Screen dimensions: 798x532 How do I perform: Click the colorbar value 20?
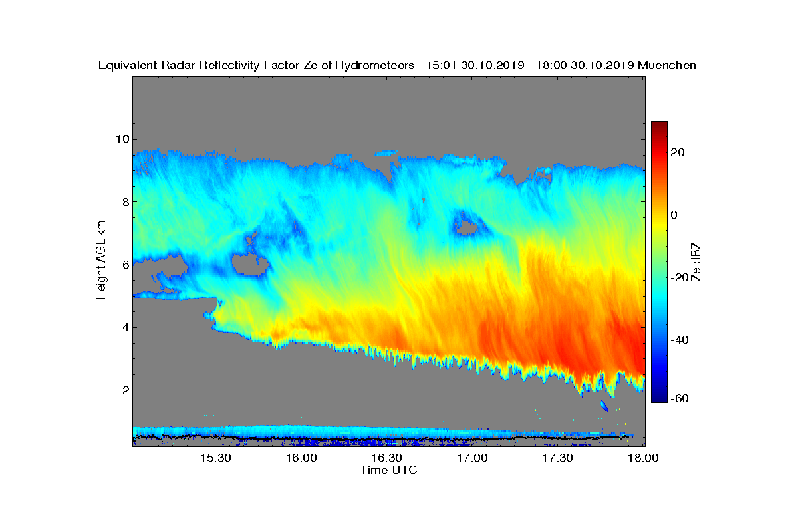coord(678,152)
